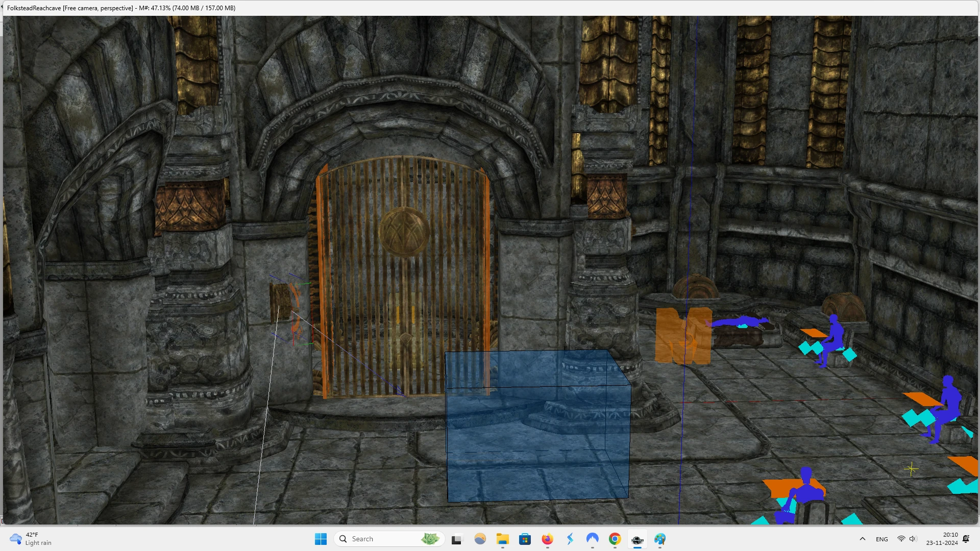This screenshot has width=980, height=551.
Task: Click the active Creation Kit taskbar icon
Action: (x=637, y=539)
